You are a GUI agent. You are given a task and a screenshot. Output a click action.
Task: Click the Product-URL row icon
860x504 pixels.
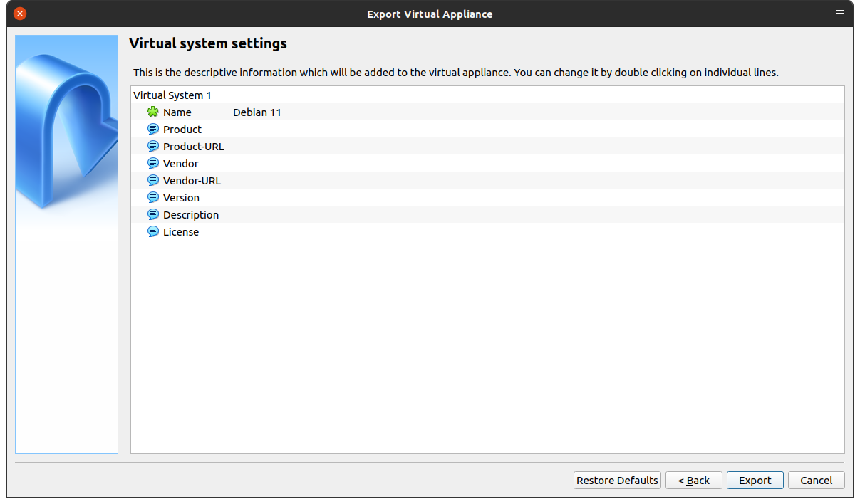(152, 146)
